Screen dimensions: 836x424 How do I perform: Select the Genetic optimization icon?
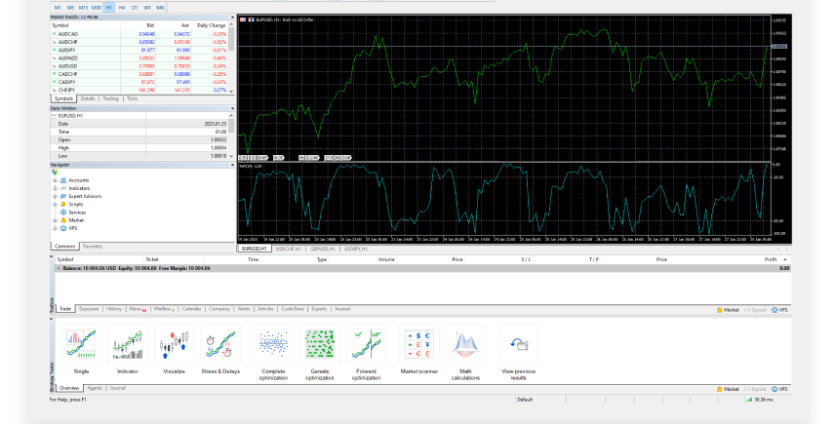click(321, 345)
